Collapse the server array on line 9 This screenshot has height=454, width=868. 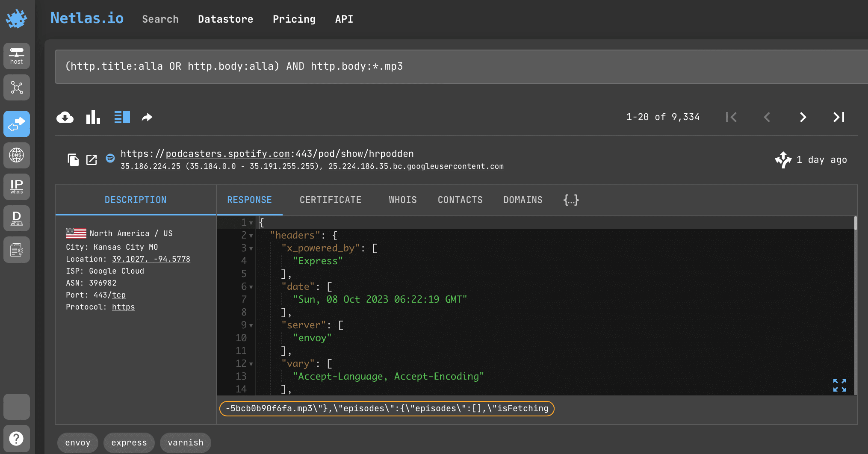tap(251, 325)
